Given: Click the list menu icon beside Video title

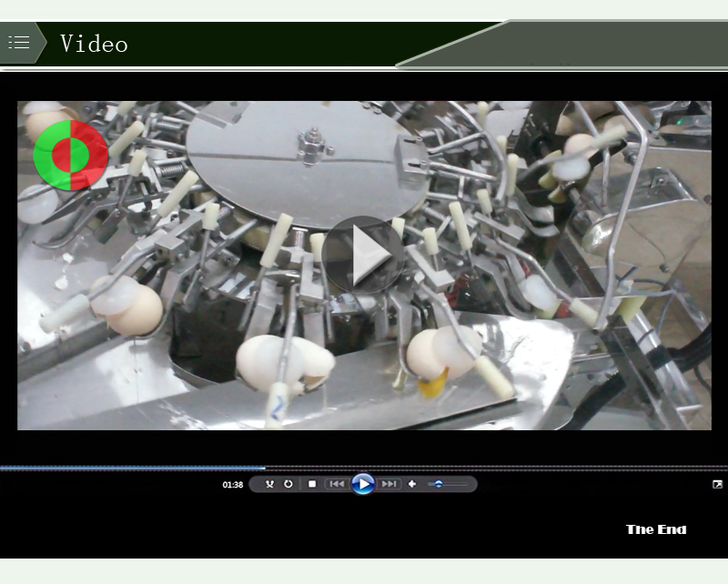Looking at the screenshot, I should [x=18, y=41].
